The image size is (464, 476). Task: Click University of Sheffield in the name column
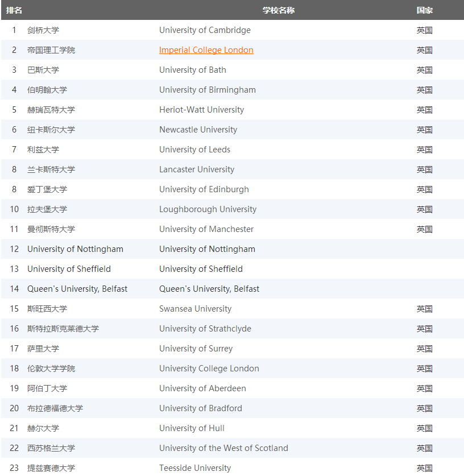tap(201, 269)
